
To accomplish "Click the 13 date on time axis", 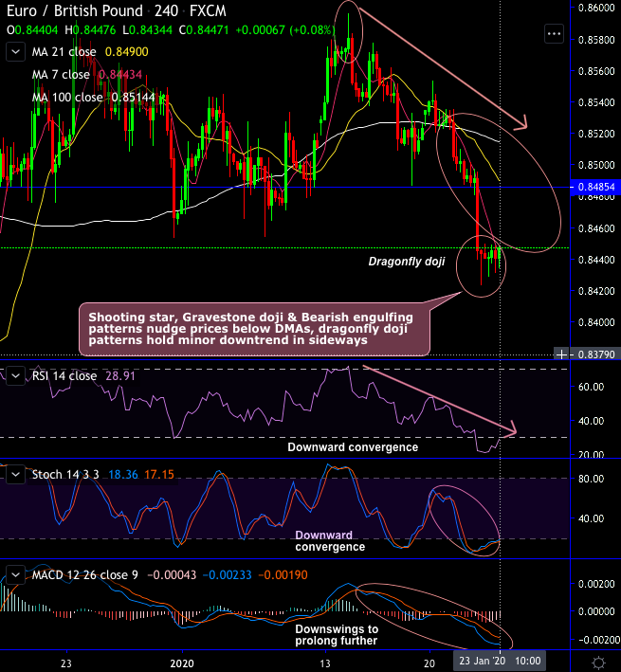I will point(325,663).
